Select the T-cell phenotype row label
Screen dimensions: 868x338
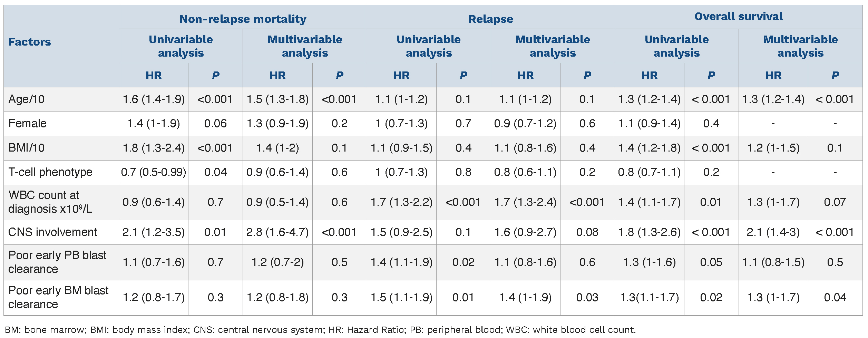[x=50, y=172]
